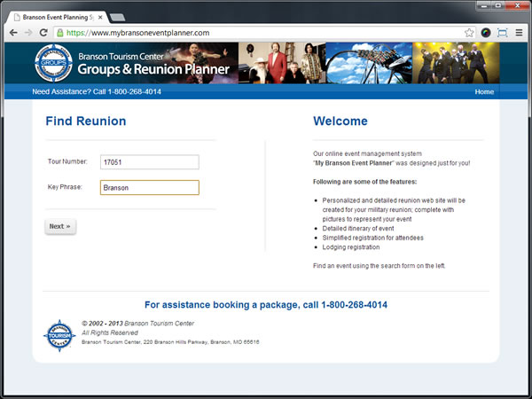Click the 'Welcome' heading
The height and width of the screenshot is (399, 532).
pyautogui.click(x=340, y=121)
